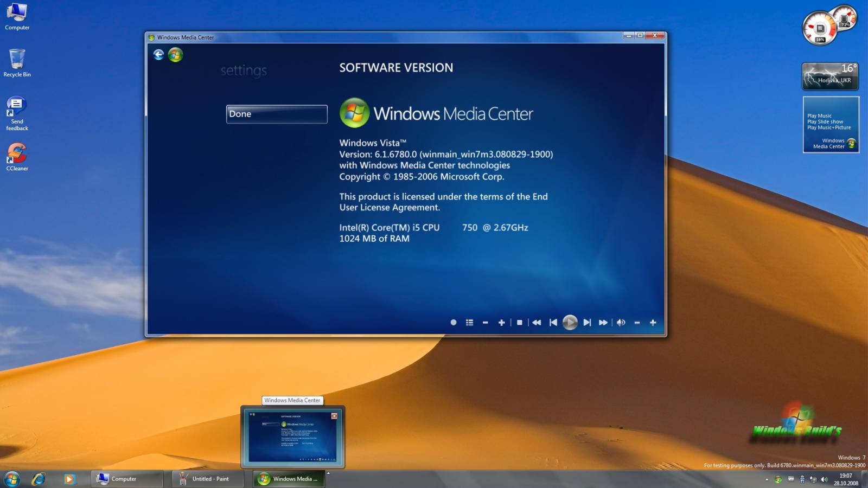Click Channel up plus before the Stop button
Viewport: 868px width, 488px height.
tap(501, 323)
